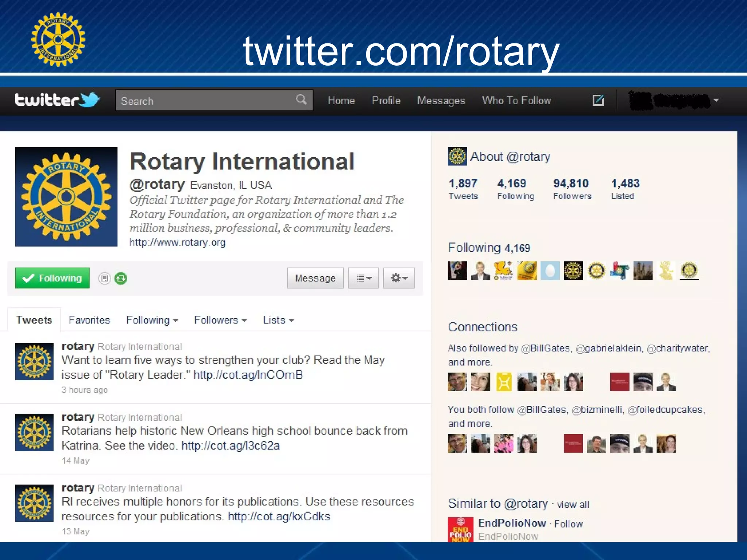The image size is (747, 560).
Task: Click the first avatar under 'You both follow'
Action: tap(457, 443)
